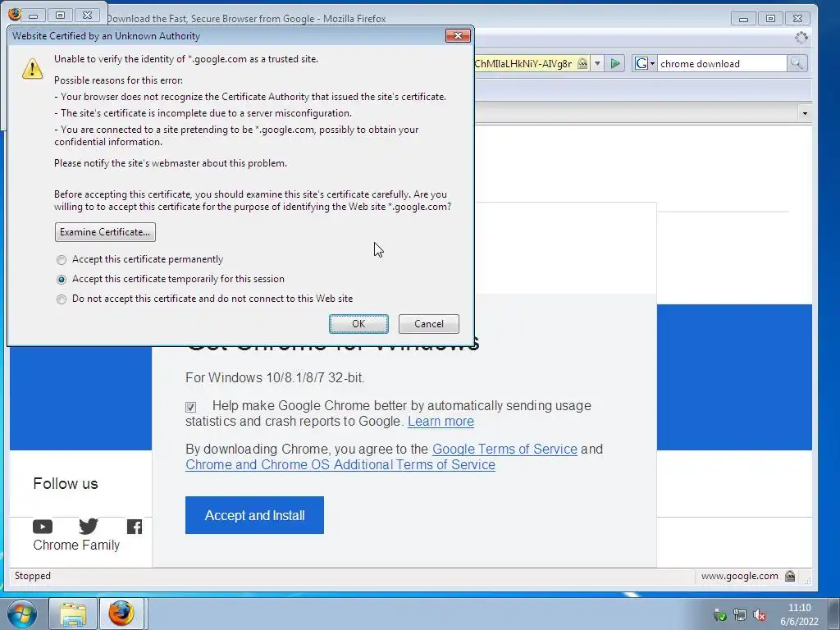
Task: Click the Accept and Install button
Action: pyautogui.click(x=254, y=515)
